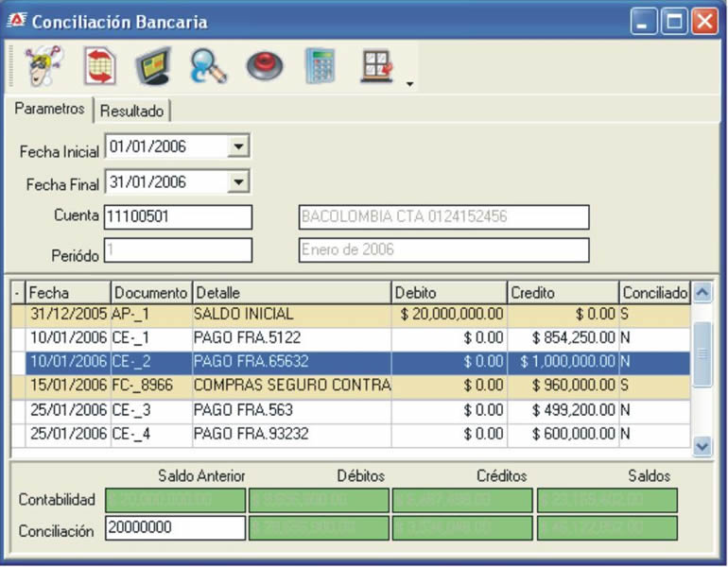728x567 pixels.
Task: Click the Conciliación Débitos green box
Action: coord(319,528)
